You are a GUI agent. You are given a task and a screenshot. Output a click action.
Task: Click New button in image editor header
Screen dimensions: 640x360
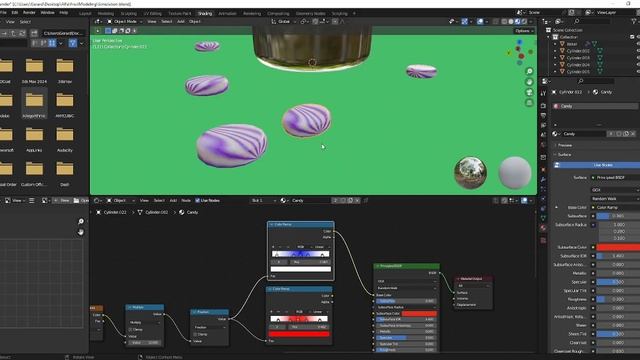[62, 200]
